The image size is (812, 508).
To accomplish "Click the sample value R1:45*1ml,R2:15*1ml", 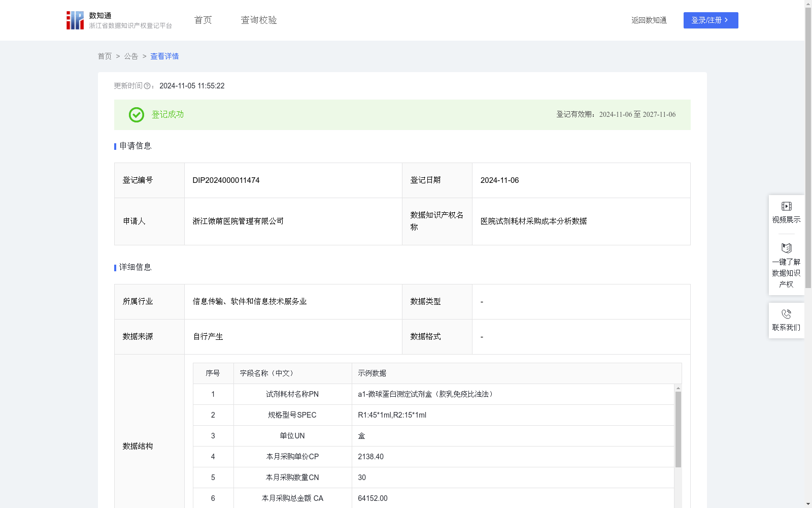I will click(x=392, y=415).
